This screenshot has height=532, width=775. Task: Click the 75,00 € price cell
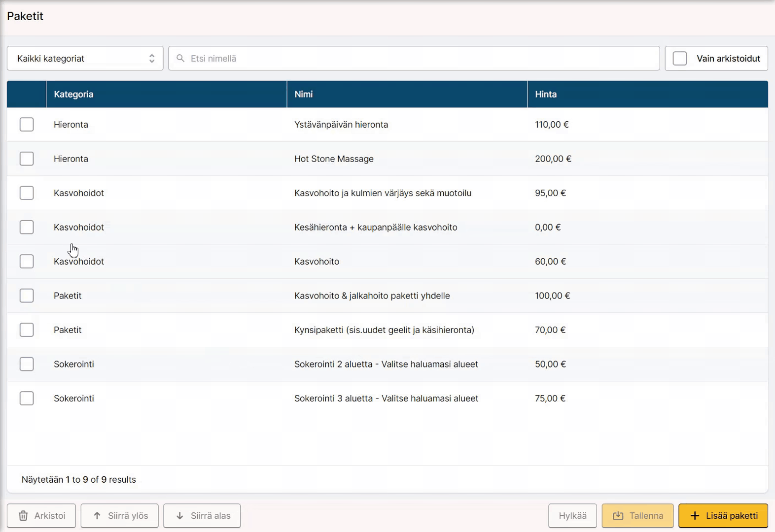coord(550,399)
